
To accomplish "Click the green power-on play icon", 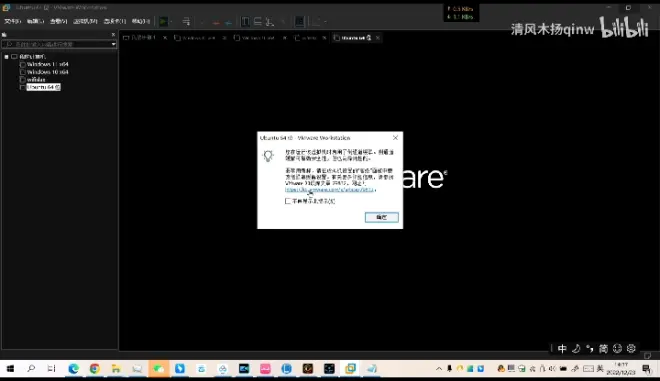I will (163, 21).
